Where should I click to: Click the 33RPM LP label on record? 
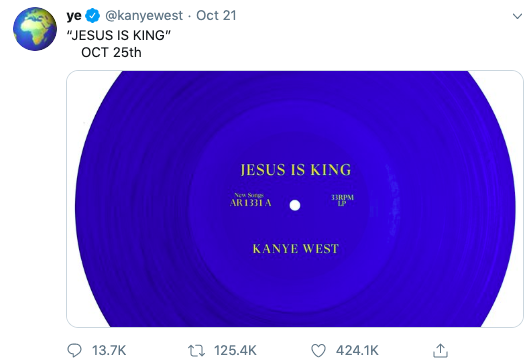pos(342,200)
